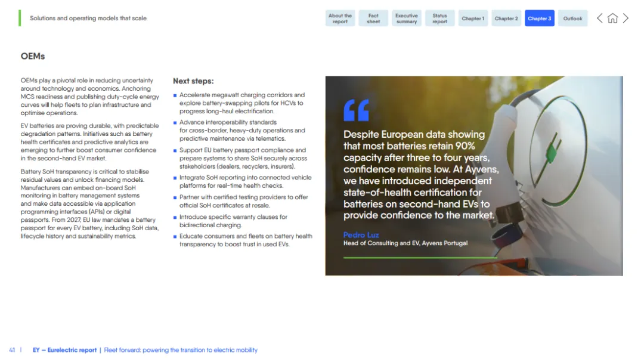Open the Status report tab
Image resolution: width=644 pixels, height=362 pixels.
coord(440,18)
